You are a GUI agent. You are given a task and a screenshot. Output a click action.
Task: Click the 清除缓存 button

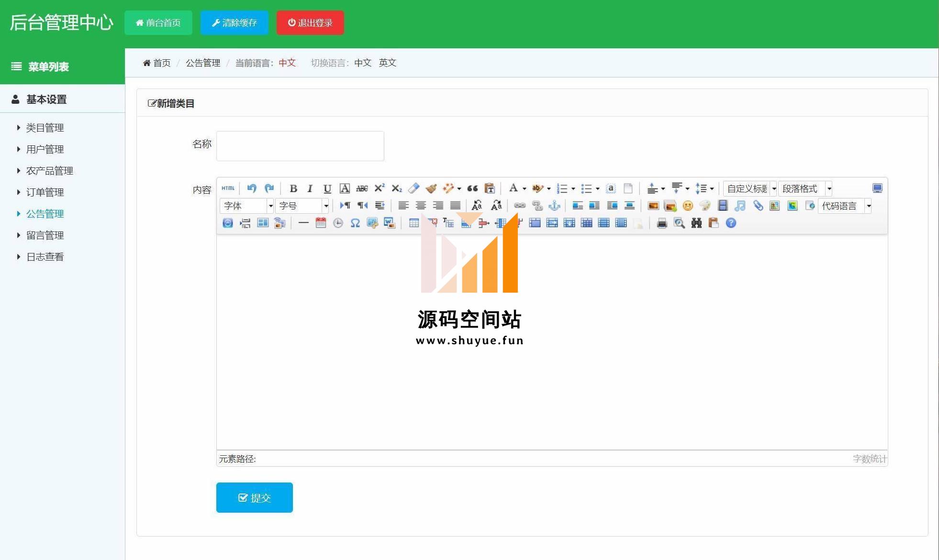coord(235,22)
